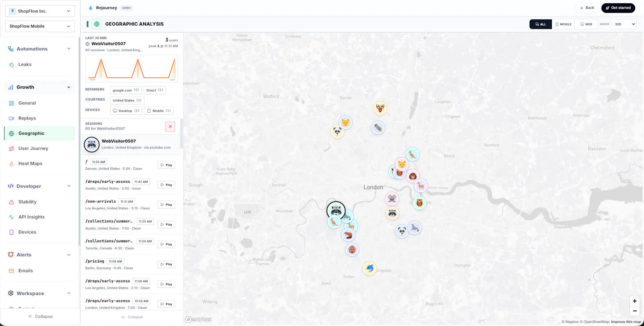Viewport: 644px width, 326px height.
Task: Open the ShopFlow Mobile project dropdown
Action: point(40,26)
